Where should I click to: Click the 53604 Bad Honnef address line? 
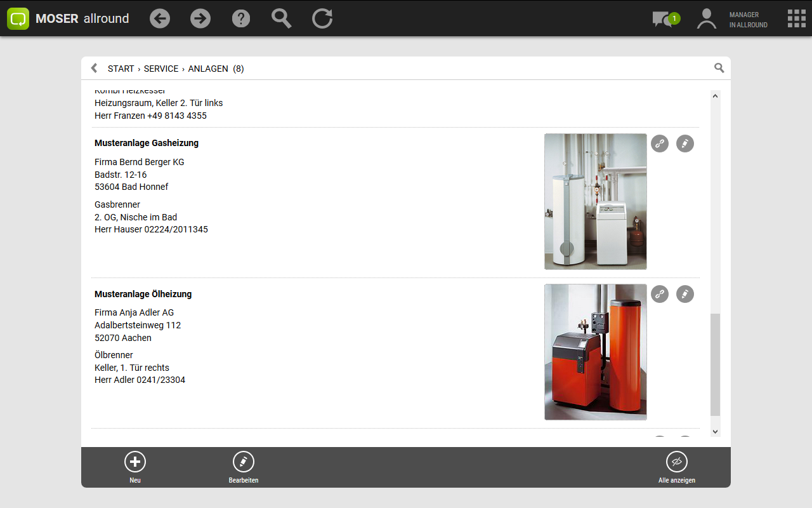131,187
